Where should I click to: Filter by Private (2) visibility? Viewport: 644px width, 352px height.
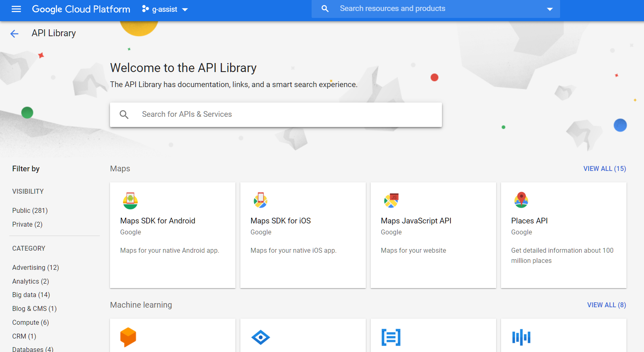tap(27, 224)
